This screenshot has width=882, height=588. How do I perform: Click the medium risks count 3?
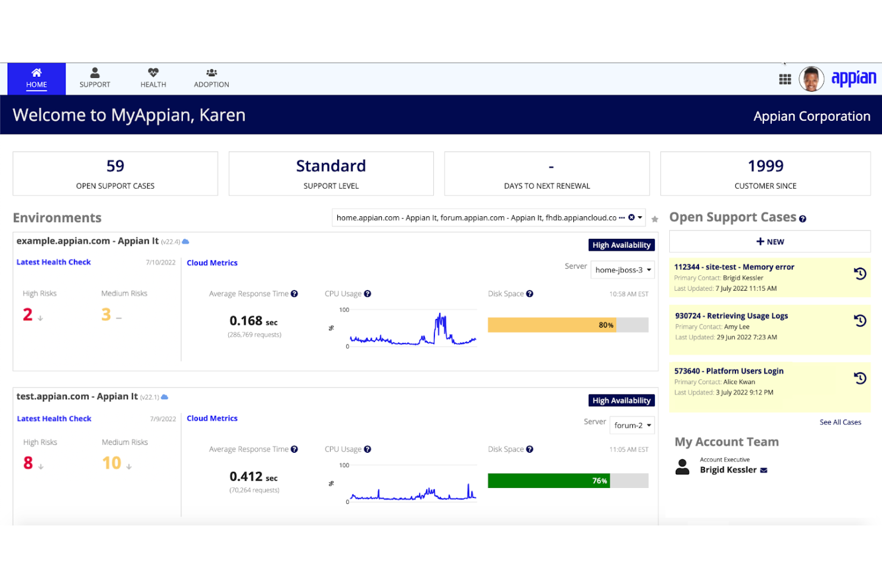pyautogui.click(x=106, y=315)
